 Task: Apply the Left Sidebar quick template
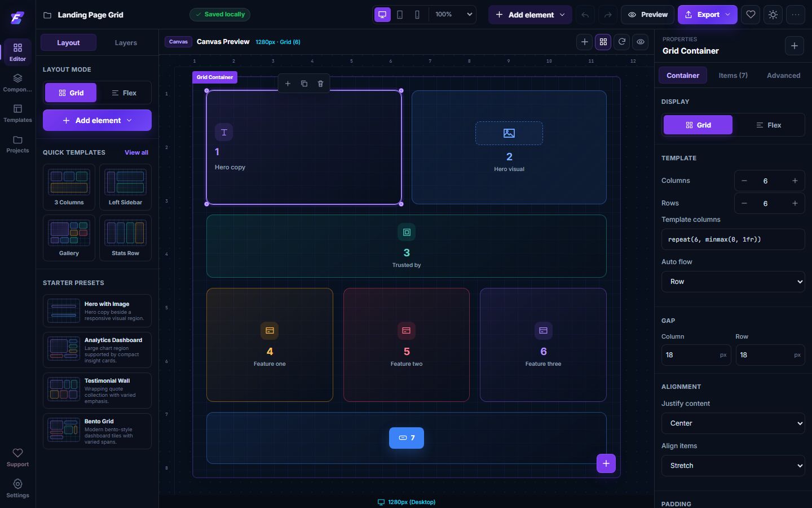tap(125, 187)
